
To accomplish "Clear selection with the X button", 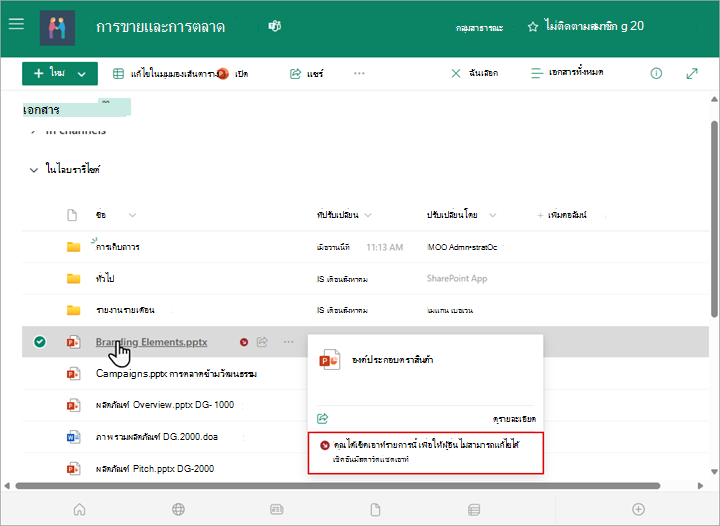I will coord(456,73).
